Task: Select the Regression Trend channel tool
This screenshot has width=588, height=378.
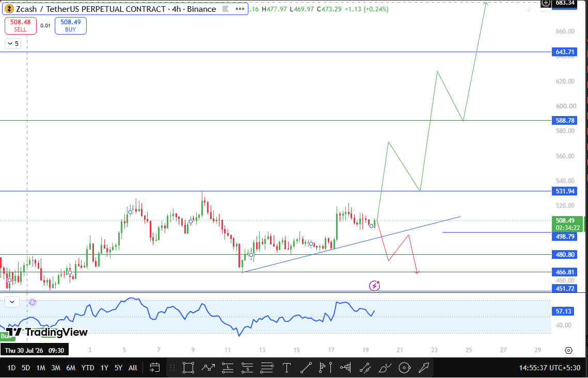Action: click(x=365, y=368)
